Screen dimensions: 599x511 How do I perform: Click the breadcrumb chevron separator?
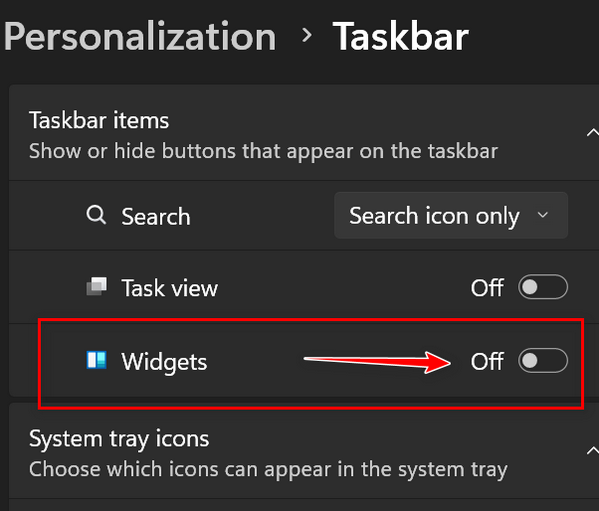pyautogui.click(x=306, y=36)
